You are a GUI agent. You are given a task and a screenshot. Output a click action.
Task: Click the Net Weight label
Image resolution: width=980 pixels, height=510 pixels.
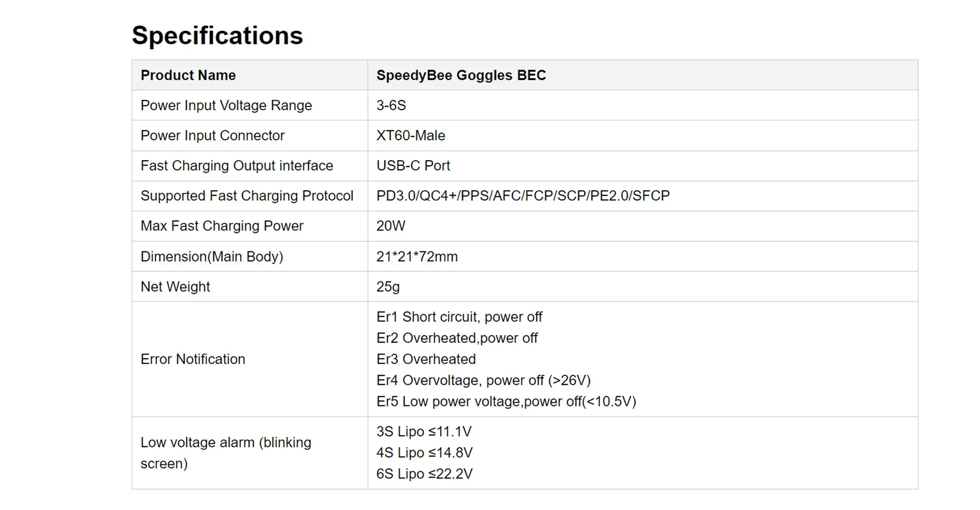[x=175, y=287]
